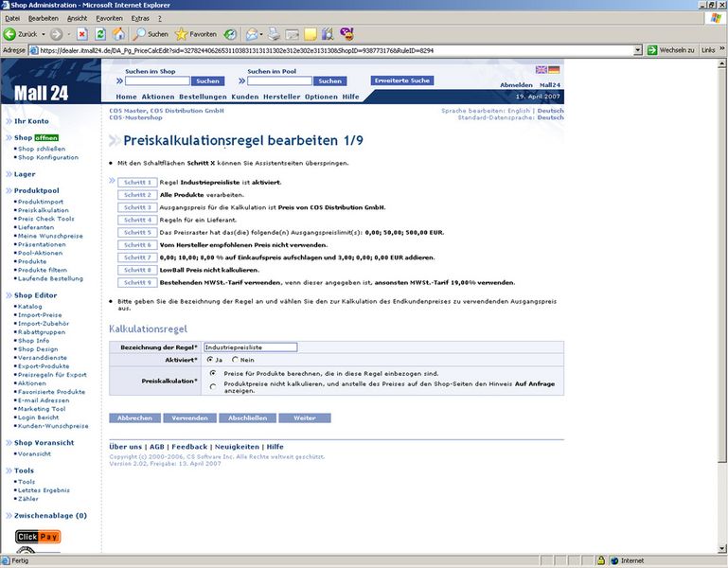This screenshot has width=728, height=568.
Task: Click the security lock status bar icon
Action: tap(601, 560)
